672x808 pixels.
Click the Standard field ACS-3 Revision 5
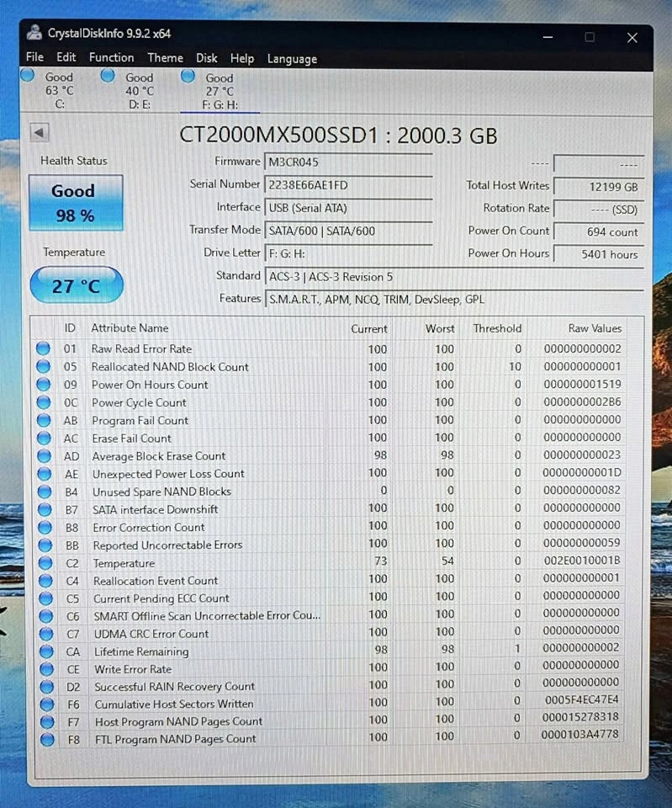coord(454,277)
